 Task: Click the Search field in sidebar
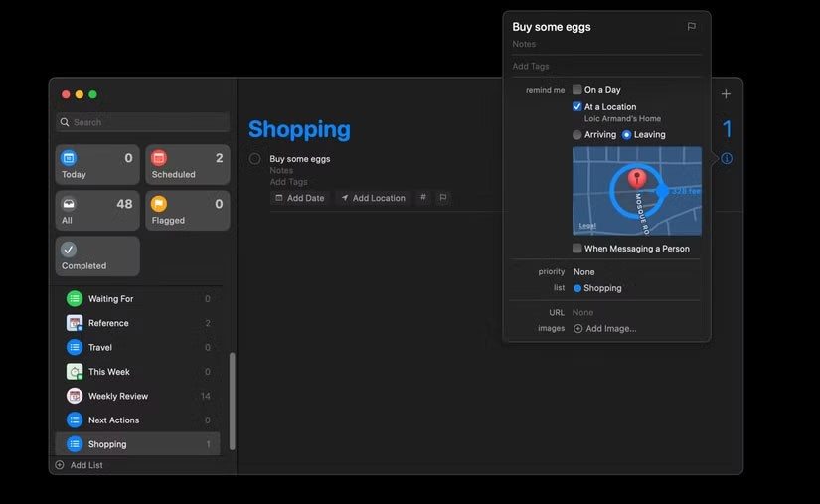click(x=142, y=122)
